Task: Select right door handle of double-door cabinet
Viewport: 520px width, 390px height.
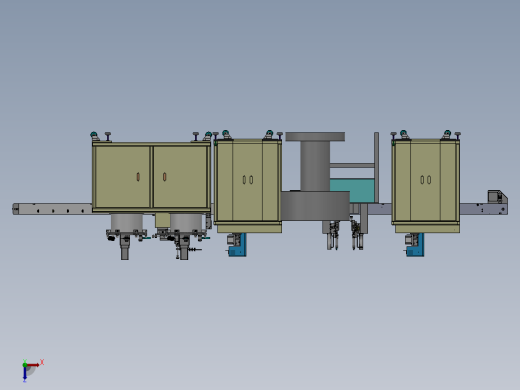Action: [x=165, y=177]
